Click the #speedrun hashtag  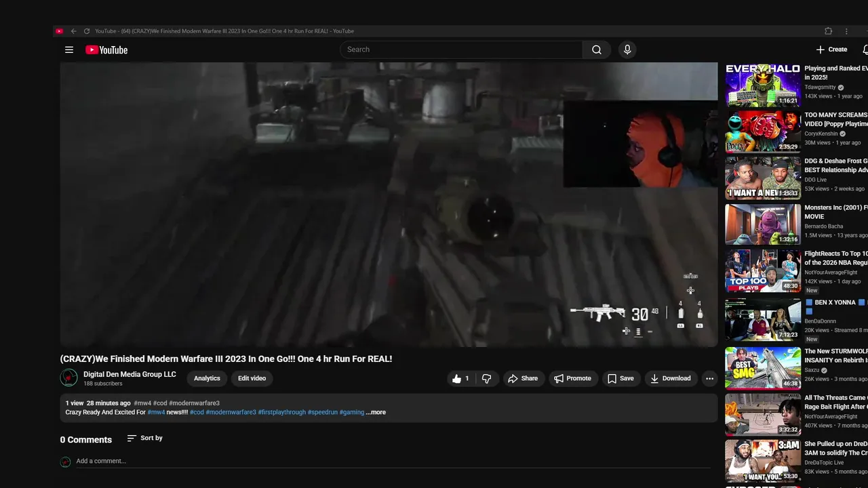322,412
